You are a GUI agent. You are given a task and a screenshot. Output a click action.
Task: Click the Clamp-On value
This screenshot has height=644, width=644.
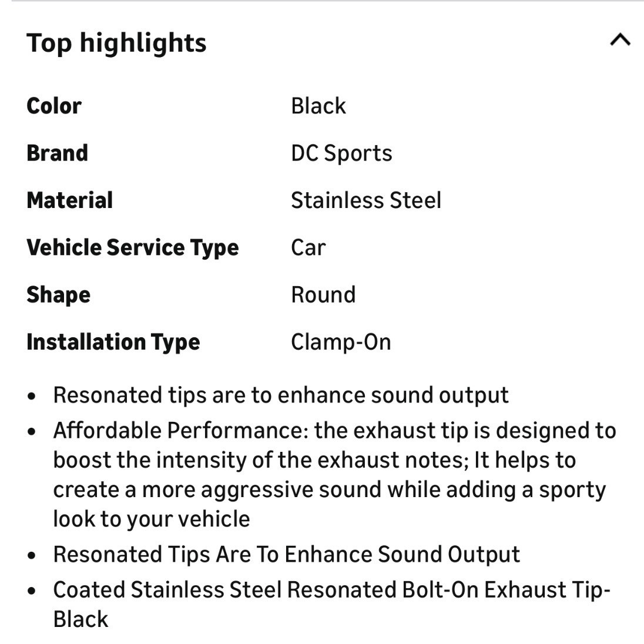[x=341, y=342]
